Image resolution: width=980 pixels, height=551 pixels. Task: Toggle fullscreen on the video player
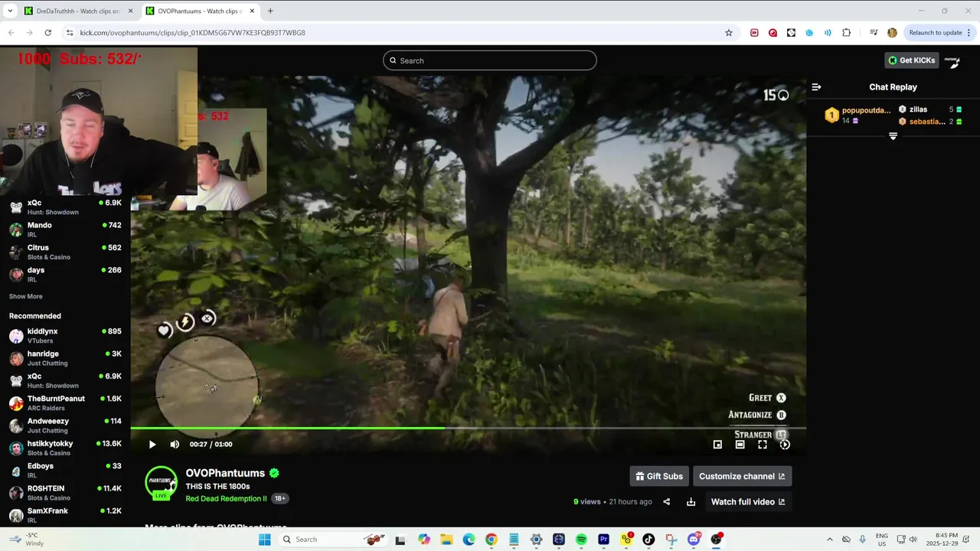[763, 445]
